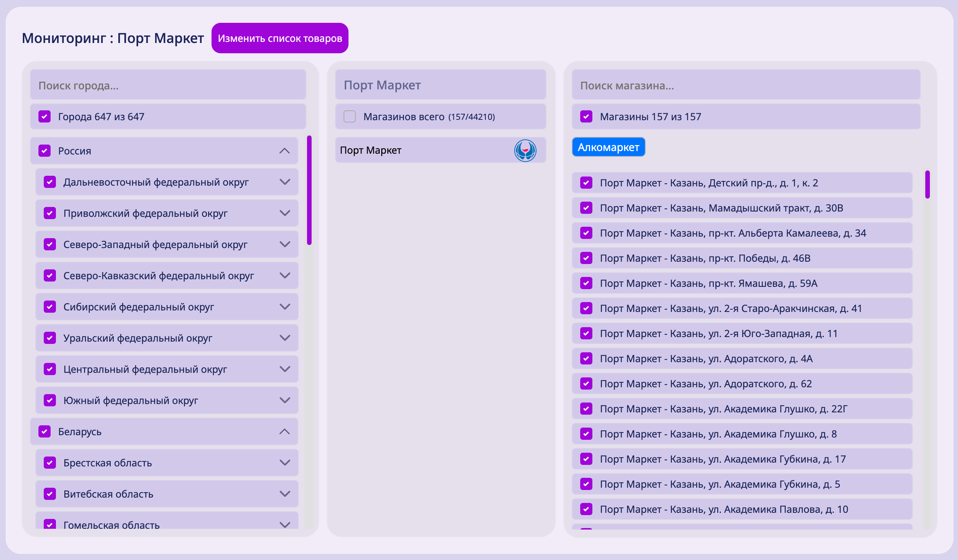
Task: Focus the Поиск магазина search field
Action: pyautogui.click(x=746, y=85)
